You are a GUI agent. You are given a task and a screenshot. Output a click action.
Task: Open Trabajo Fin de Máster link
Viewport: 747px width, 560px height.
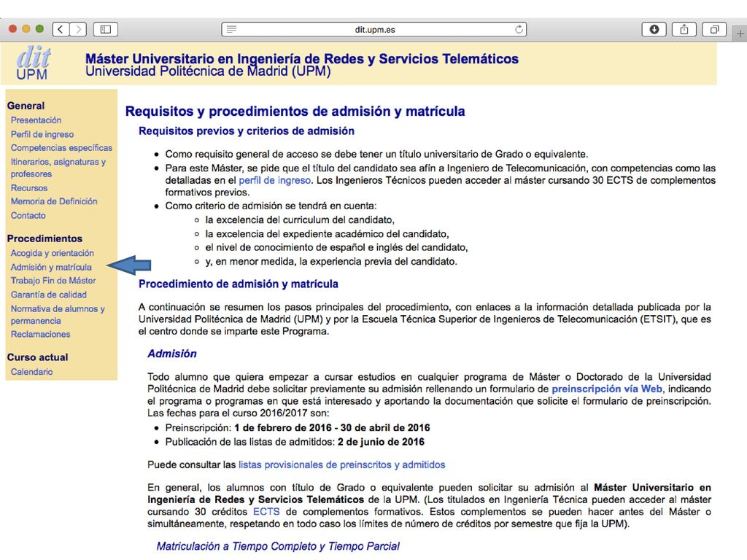click(53, 281)
